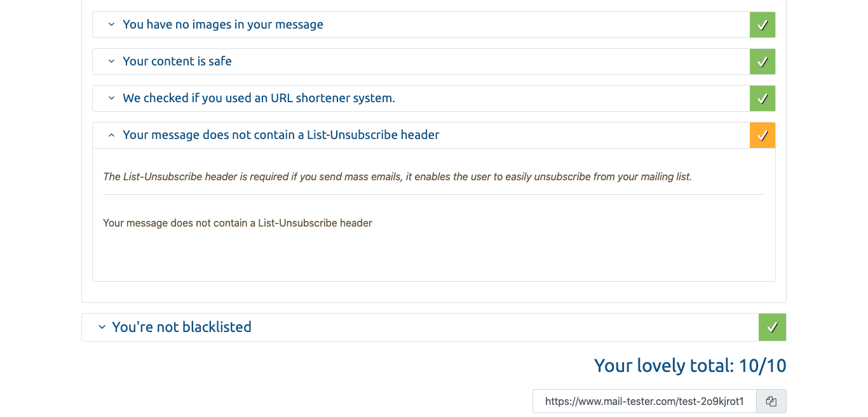This screenshot has height=417, width=868.
Task: Click the List-Unsubscribe header title
Action: 281,135
